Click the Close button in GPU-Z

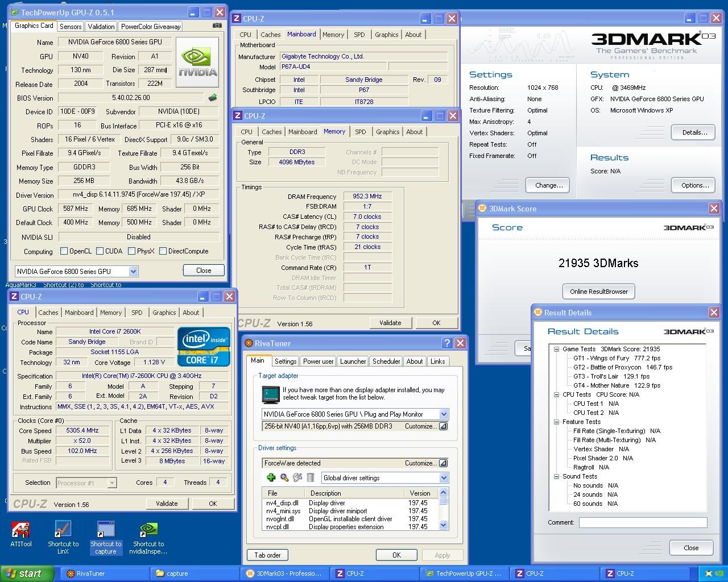pyautogui.click(x=204, y=271)
